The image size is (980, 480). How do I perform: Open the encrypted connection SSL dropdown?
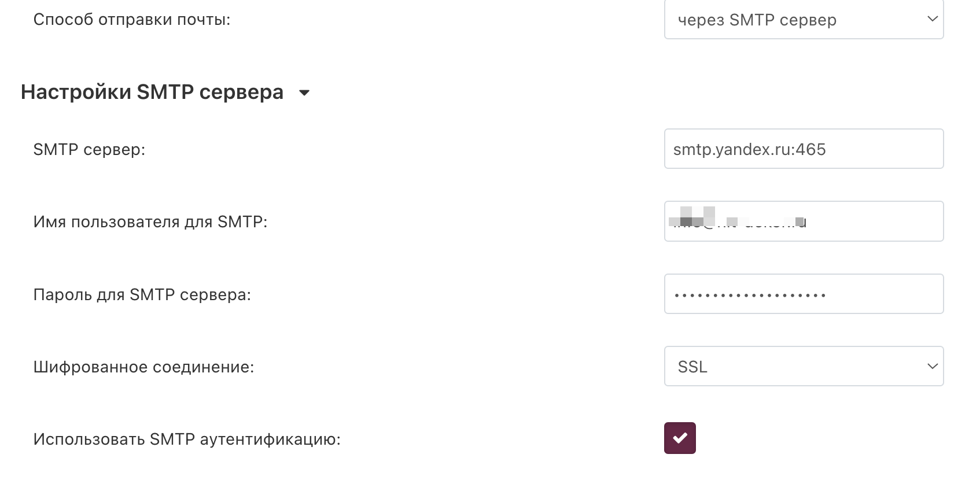click(x=803, y=366)
